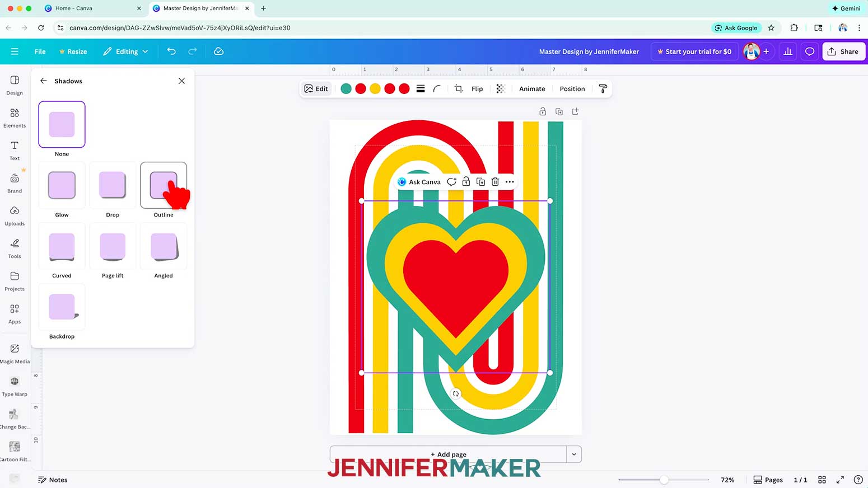Image resolution: width=868 pixels, height=488 pixels.
Task: Click the browser address bar URL
Action: tap(180, 27)
